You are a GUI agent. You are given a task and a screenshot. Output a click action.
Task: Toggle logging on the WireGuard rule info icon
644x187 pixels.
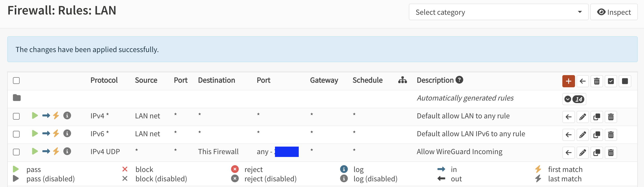click(x=67, y=151)
